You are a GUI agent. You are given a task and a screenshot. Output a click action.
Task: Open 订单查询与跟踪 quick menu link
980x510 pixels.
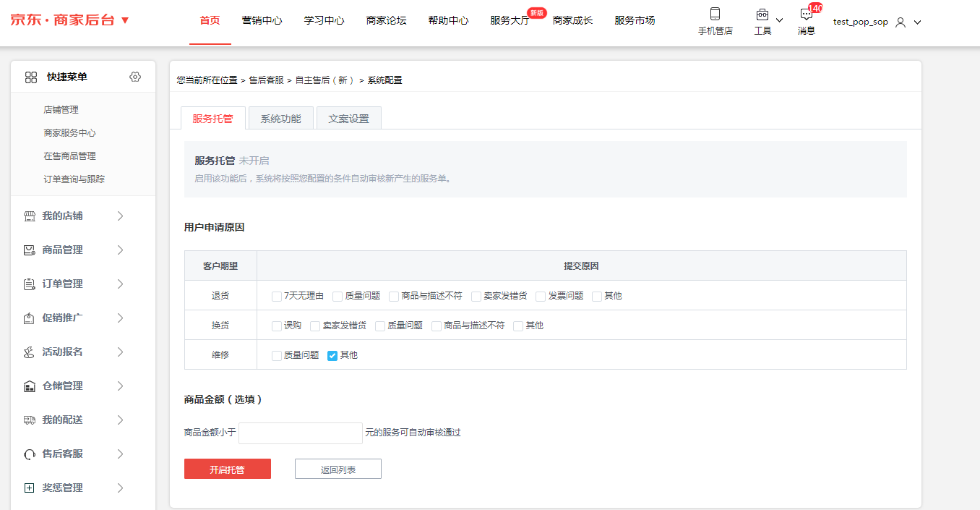(74, 179)
